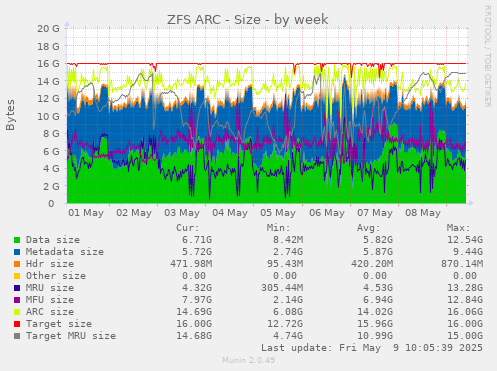Click the chart title 'ZFS ARC - Size - by week'

point(248,19)
